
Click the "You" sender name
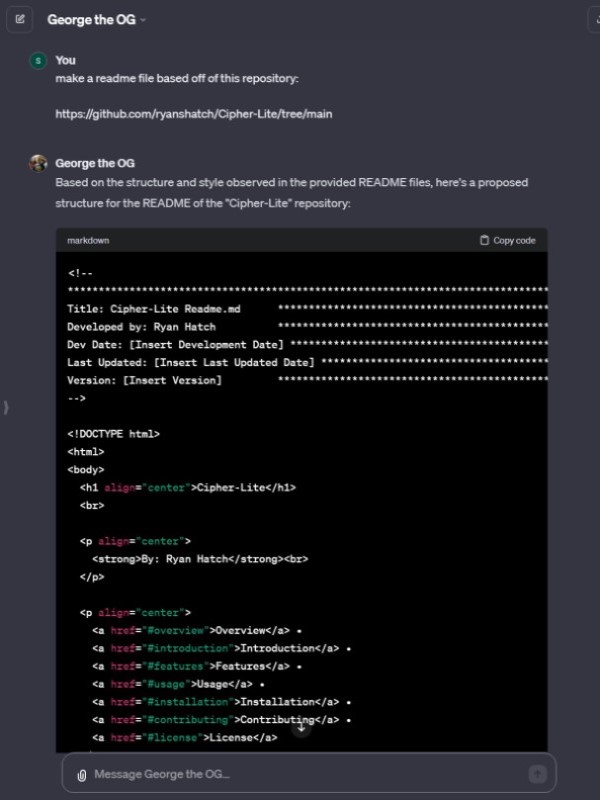[x=65, y=60]
